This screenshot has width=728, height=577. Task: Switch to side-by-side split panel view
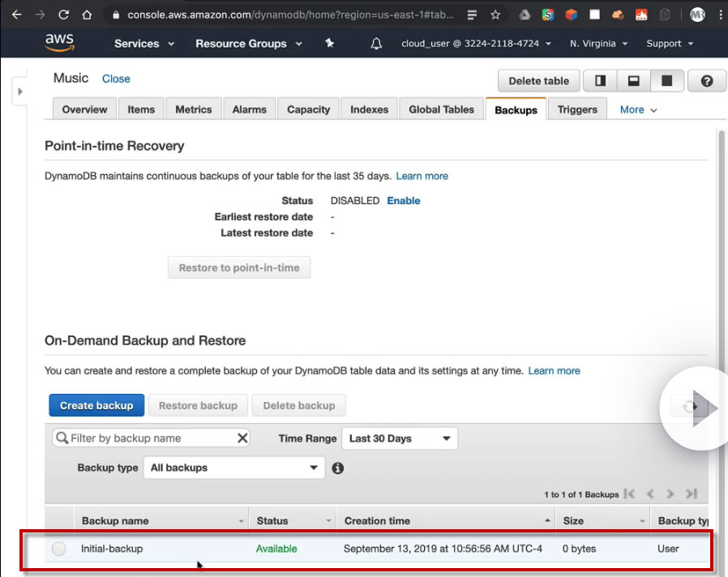[601, 81]
